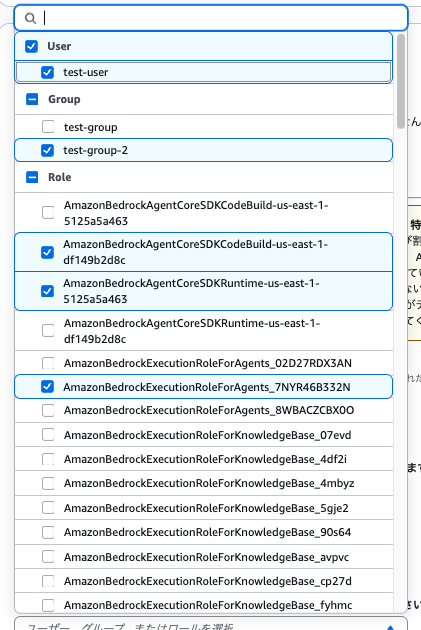
Task: Uncheck the test-user checkbox
Action: 47,72
